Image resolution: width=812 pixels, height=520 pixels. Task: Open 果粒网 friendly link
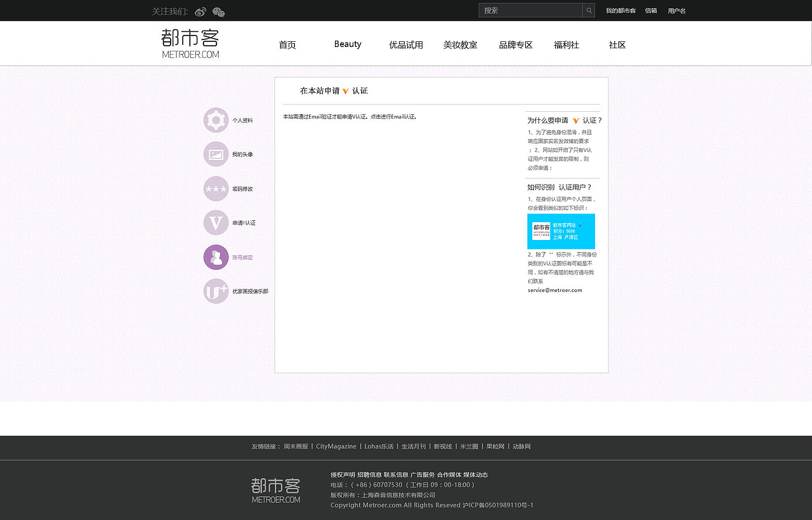click(495, 446)
